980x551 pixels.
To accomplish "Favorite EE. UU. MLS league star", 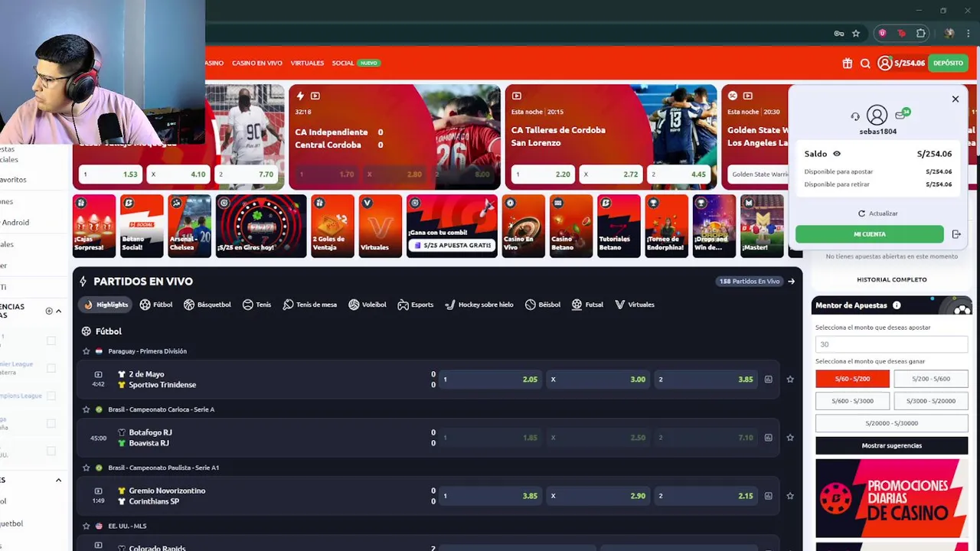I will point(86,526).
